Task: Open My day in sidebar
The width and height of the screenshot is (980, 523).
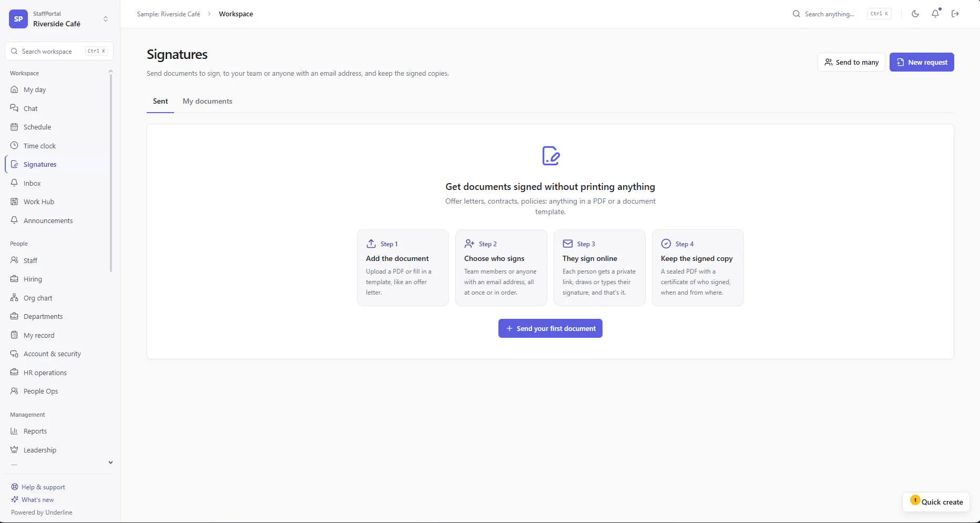Action: tap(57, 89)
